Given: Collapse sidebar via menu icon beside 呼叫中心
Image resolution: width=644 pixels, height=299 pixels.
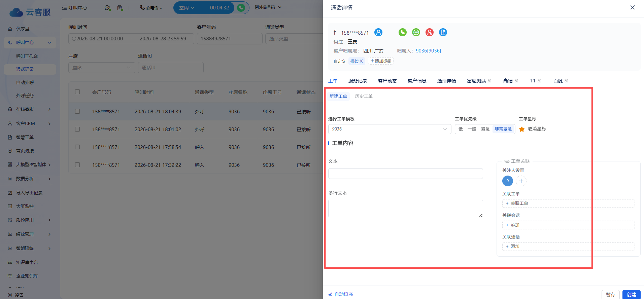Looking at the screenshot, I should tap(64, 8).
